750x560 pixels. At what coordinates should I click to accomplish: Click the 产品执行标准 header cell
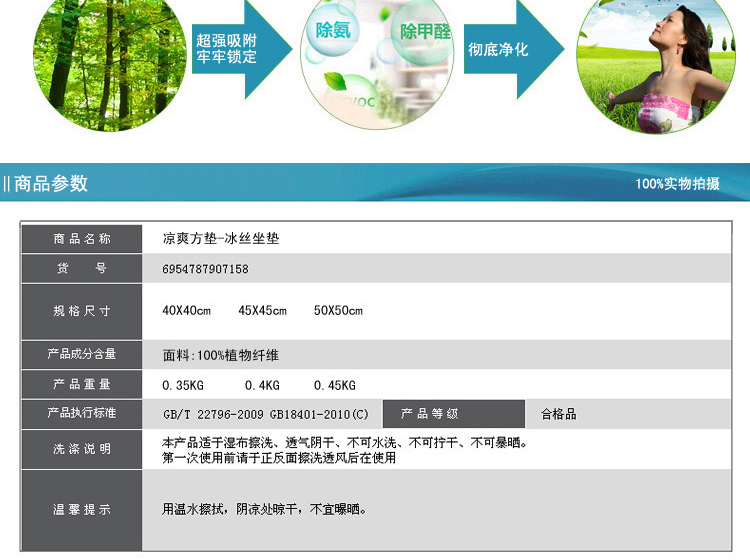click(82, 414)
